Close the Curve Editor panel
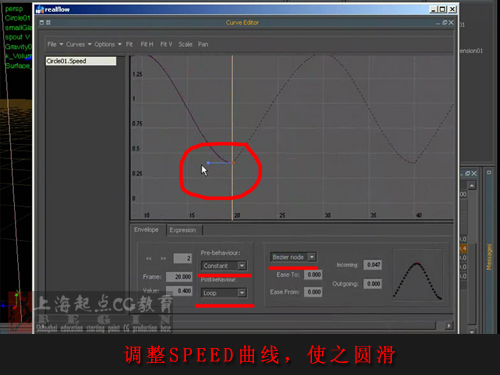Viewport: 500px width, 375px height. click(451, 23)
